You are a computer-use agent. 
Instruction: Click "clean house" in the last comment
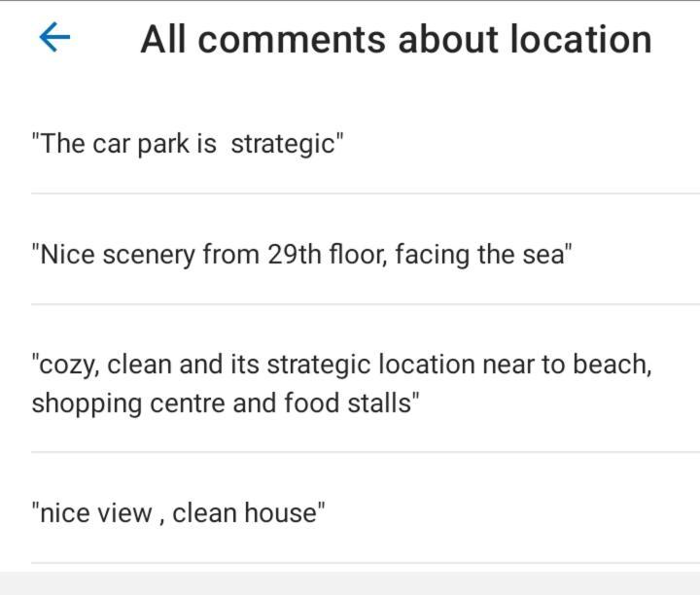click(245, 513)
